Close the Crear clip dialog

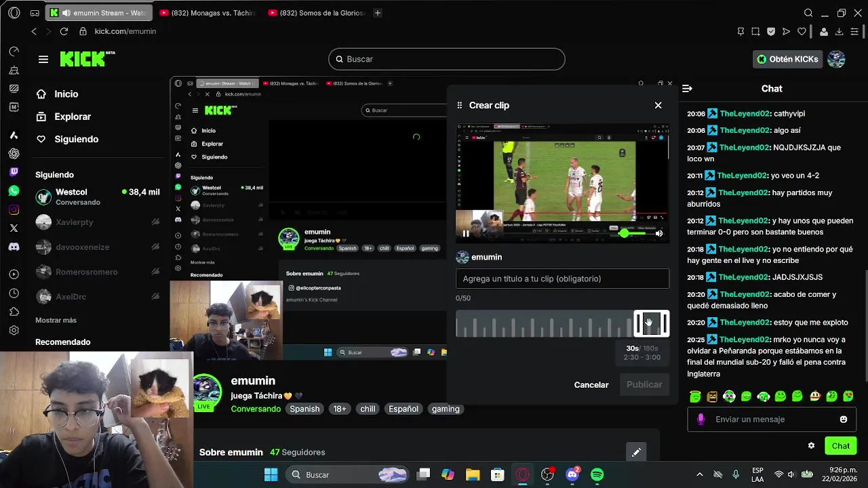point(658,105)
